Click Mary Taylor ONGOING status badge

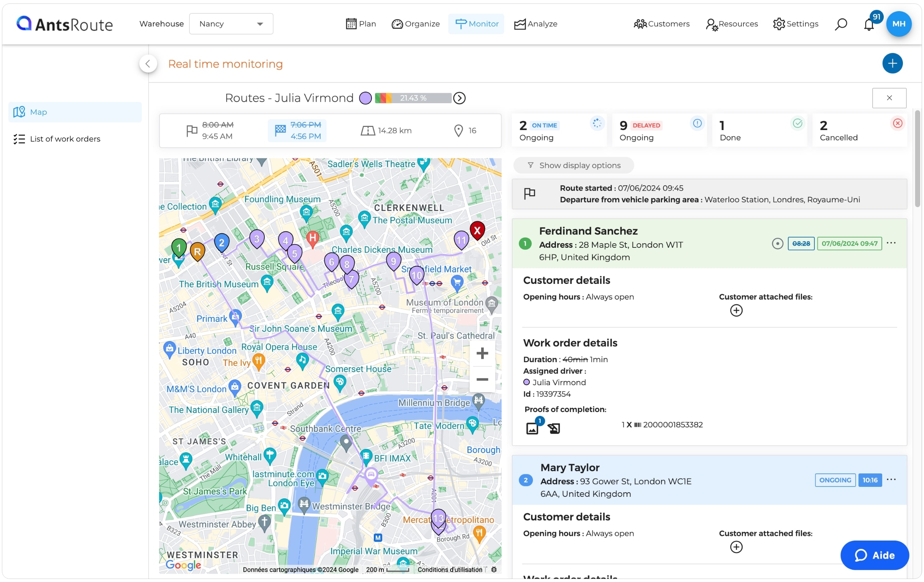835,480
